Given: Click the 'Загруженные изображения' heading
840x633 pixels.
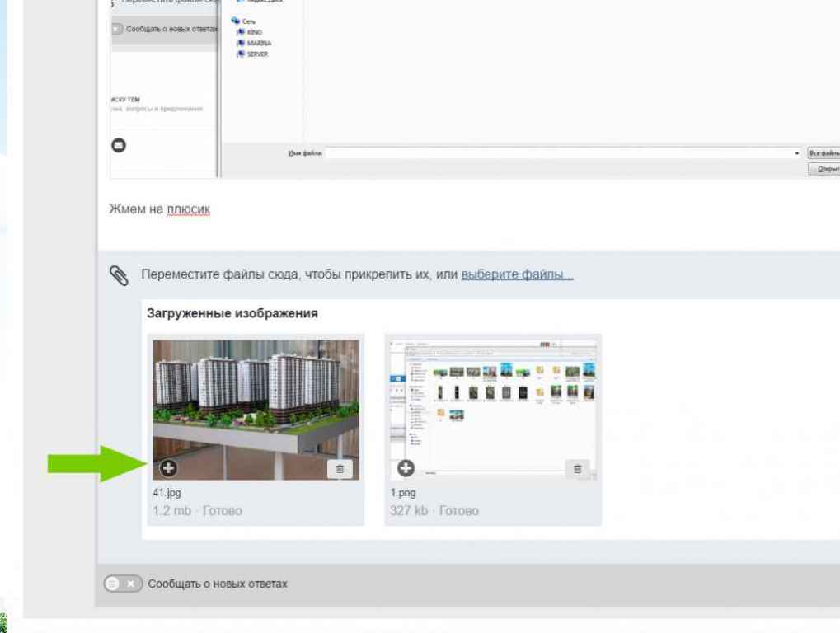Looking at the screenshot, I should 232,313.
